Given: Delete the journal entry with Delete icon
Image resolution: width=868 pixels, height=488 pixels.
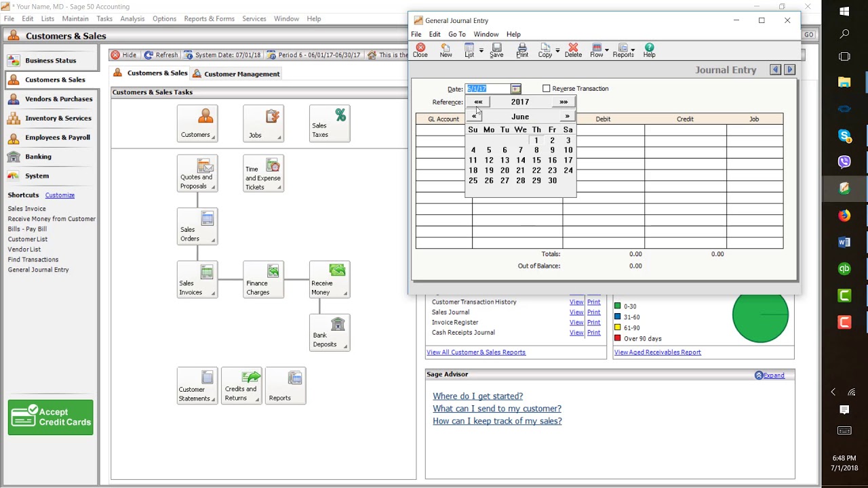Looking at the screenshot, I should click(x=573, y=50).
